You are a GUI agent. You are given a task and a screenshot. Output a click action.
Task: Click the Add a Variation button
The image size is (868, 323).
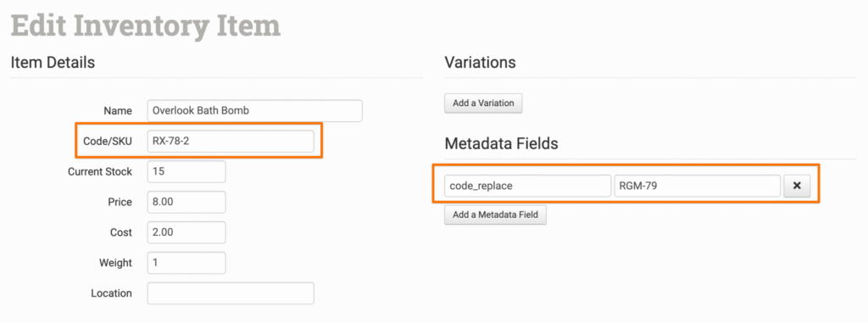click(x=483, y=103)
